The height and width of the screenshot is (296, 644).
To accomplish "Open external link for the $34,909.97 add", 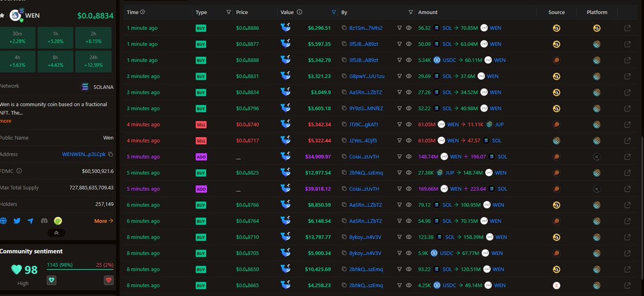I will (627, 157).
